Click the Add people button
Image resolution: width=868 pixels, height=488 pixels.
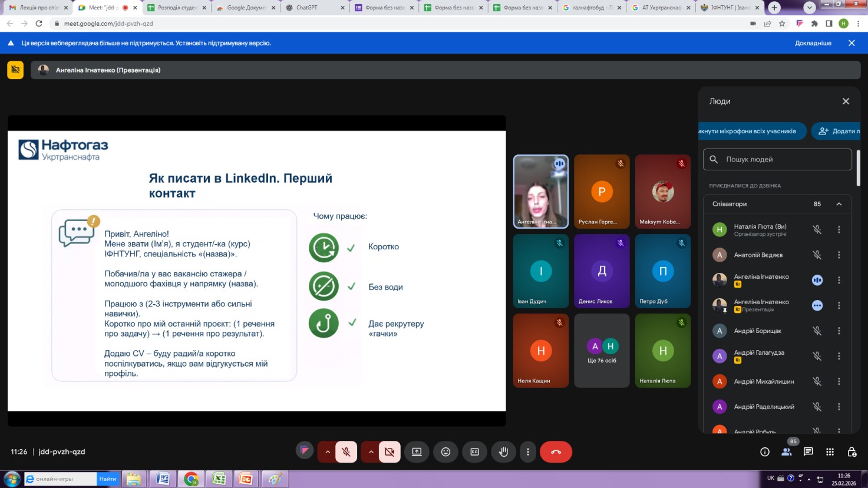click(837, 131)
